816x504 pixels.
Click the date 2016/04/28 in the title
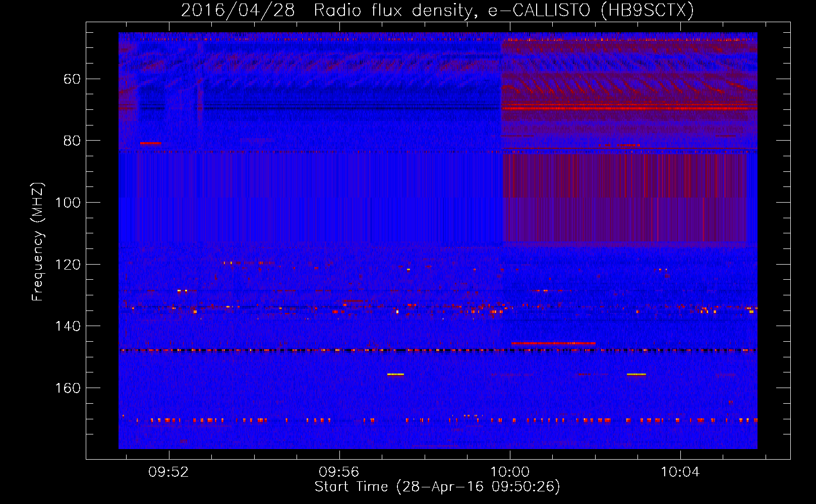point(238,10)
